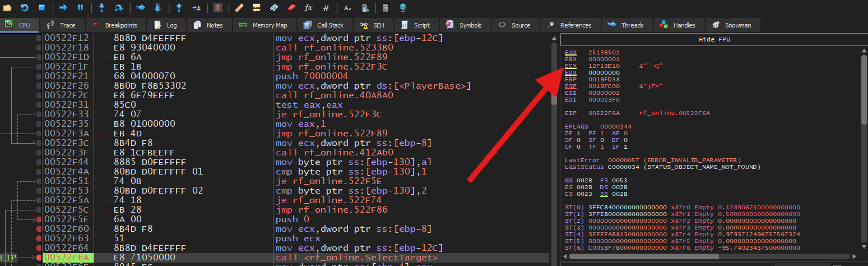
Task: Open the Patches bandage icon
Action: click(239, 8)
